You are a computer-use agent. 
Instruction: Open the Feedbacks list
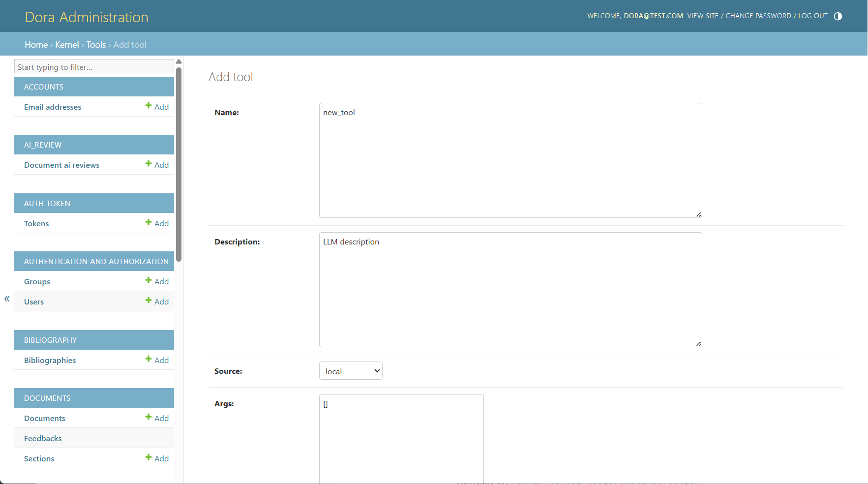coord(43,438)
